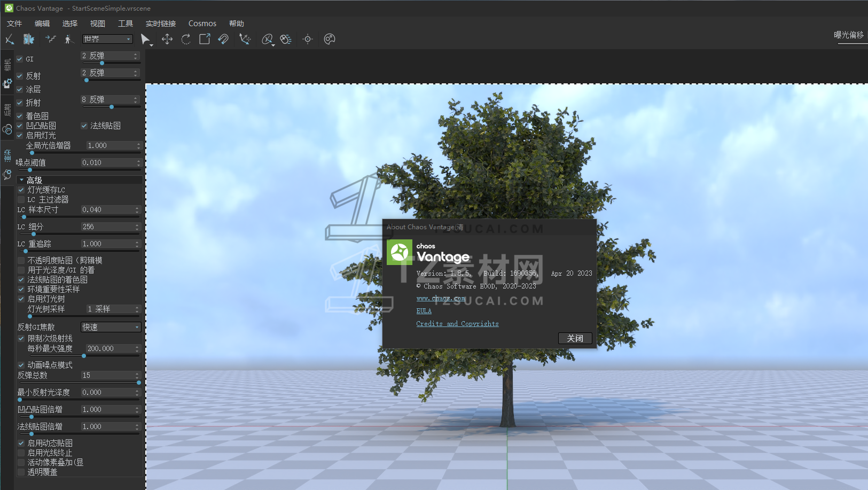
Task: Activate the Move tool with four arrows
Action: point(167,39)
